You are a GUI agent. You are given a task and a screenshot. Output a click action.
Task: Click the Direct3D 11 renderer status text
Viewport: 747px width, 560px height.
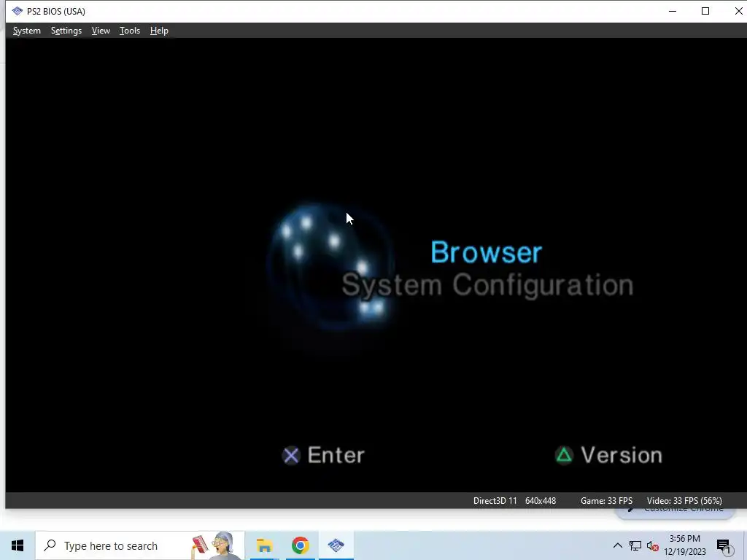pos(495,500)
